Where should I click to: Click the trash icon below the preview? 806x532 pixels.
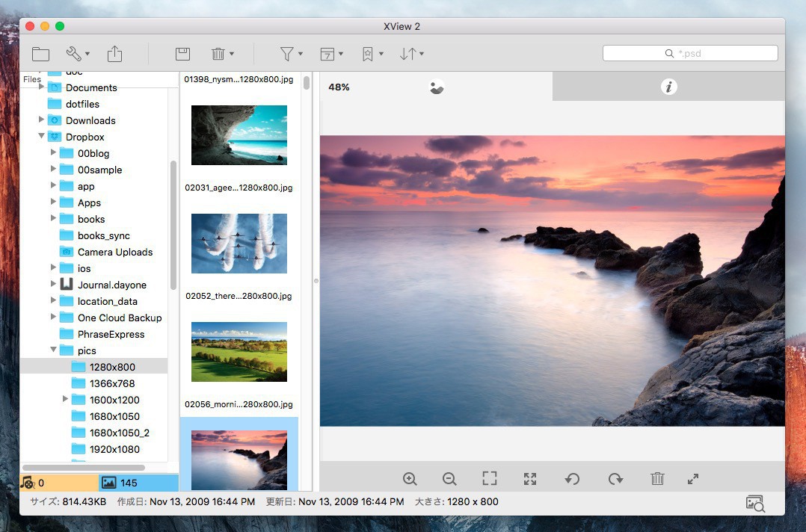pyautogui.click(x=657, y=479)
